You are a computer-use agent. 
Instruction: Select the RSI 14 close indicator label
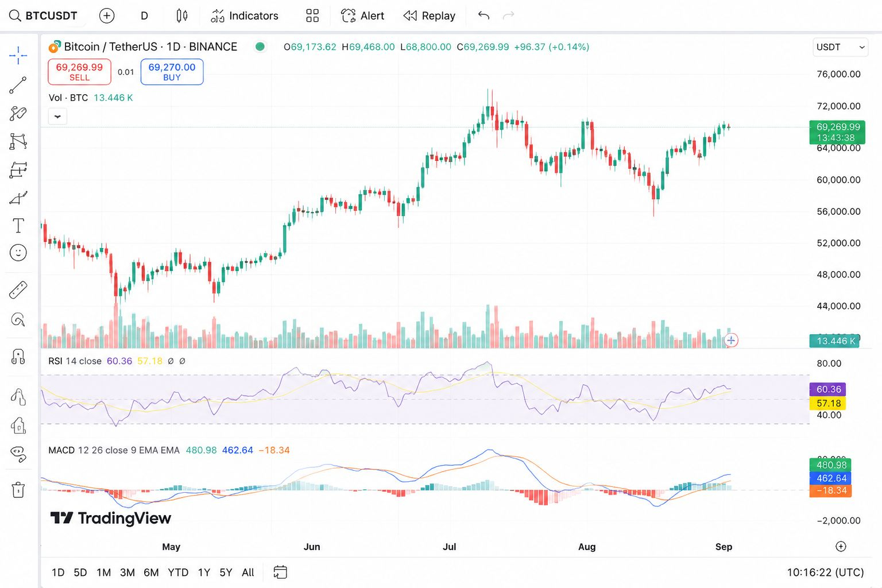[x=75, y=361]
